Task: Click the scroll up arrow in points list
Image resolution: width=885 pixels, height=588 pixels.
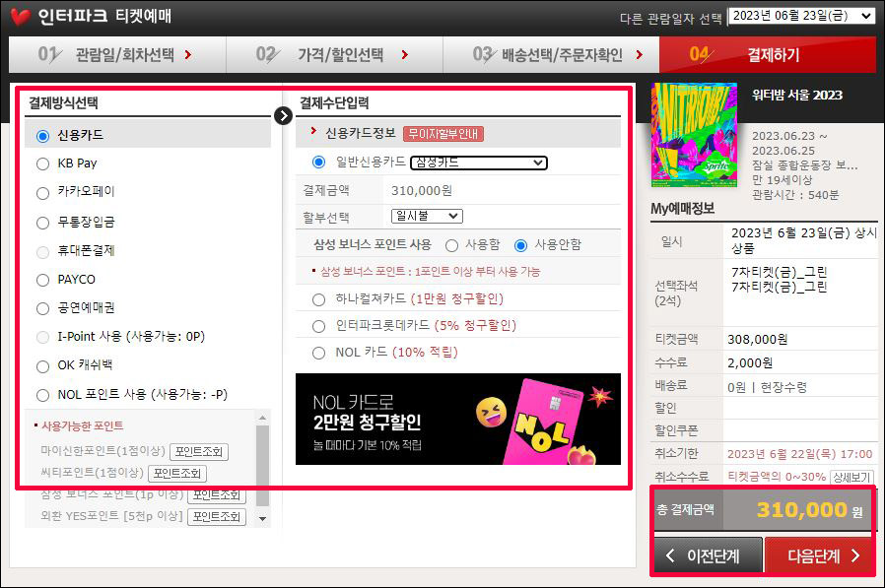Action: pyautogui.click(x=262, y=418)
